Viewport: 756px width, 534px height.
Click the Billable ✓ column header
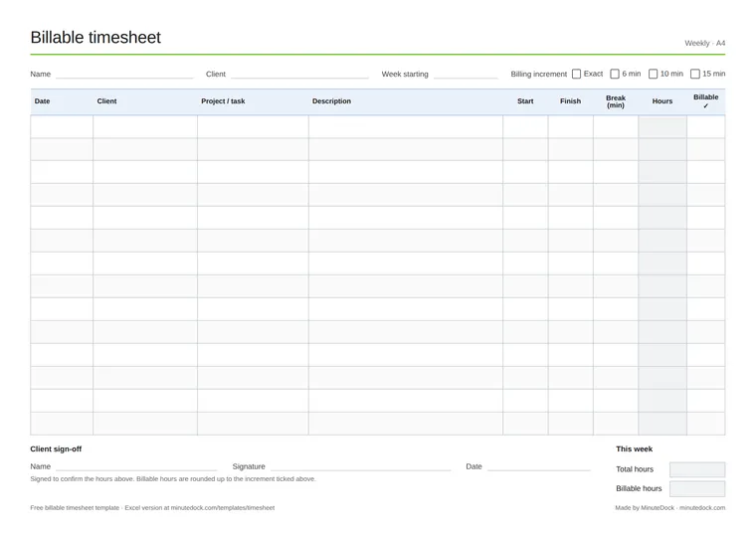[706, 101]
